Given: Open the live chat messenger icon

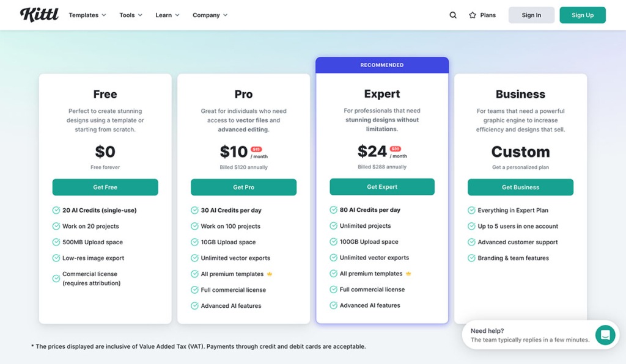Looking at the screenshot, I should point(605,335).
